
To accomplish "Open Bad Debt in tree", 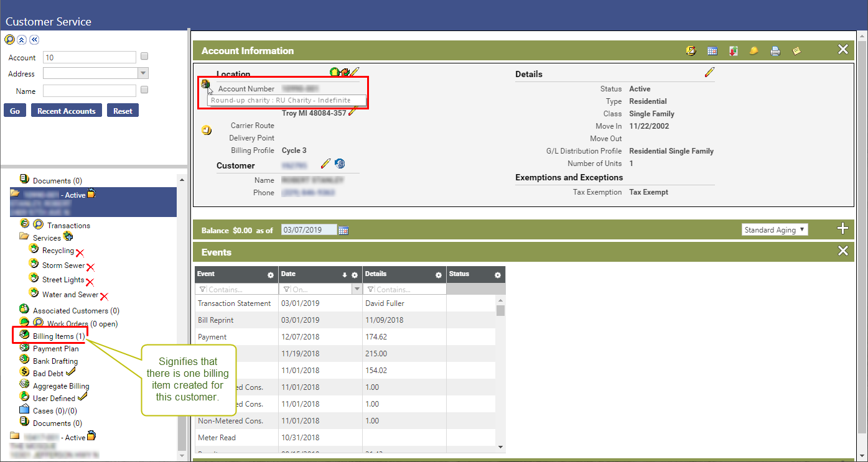I will click(49, 374).
